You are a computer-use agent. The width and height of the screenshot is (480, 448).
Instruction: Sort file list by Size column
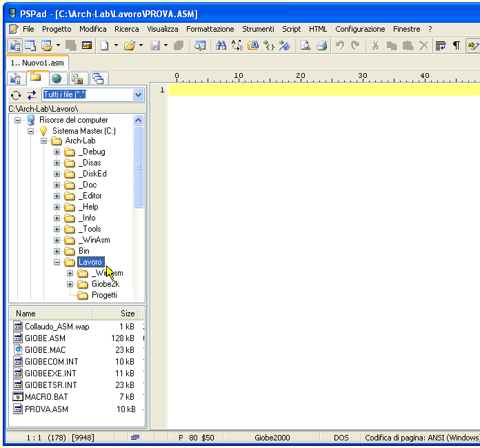[116, 314]
